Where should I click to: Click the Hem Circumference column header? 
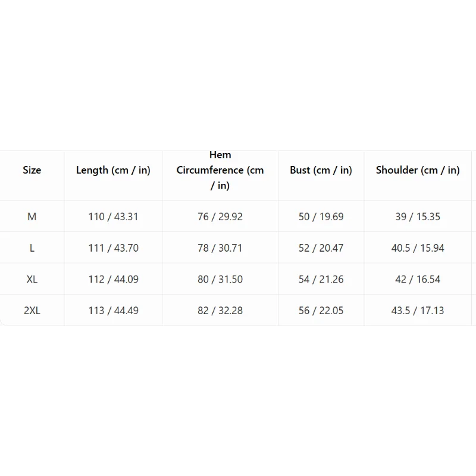tap(220, 170)
